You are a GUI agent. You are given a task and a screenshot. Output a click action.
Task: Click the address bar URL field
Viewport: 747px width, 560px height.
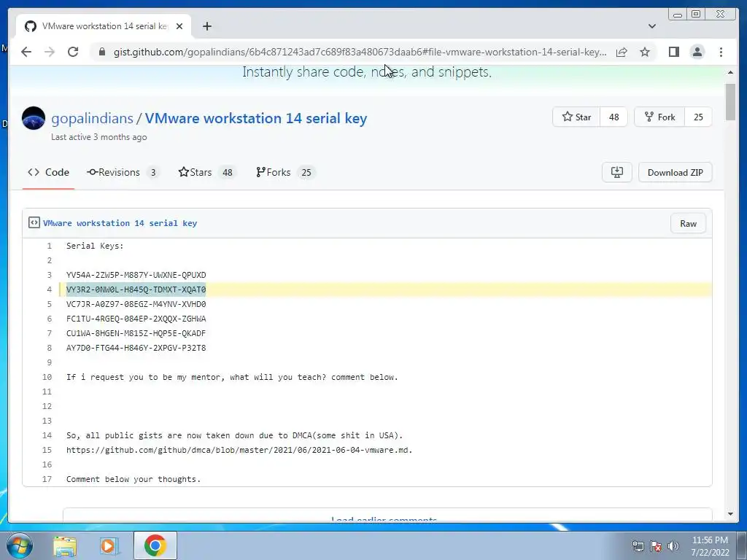point(360,52)
